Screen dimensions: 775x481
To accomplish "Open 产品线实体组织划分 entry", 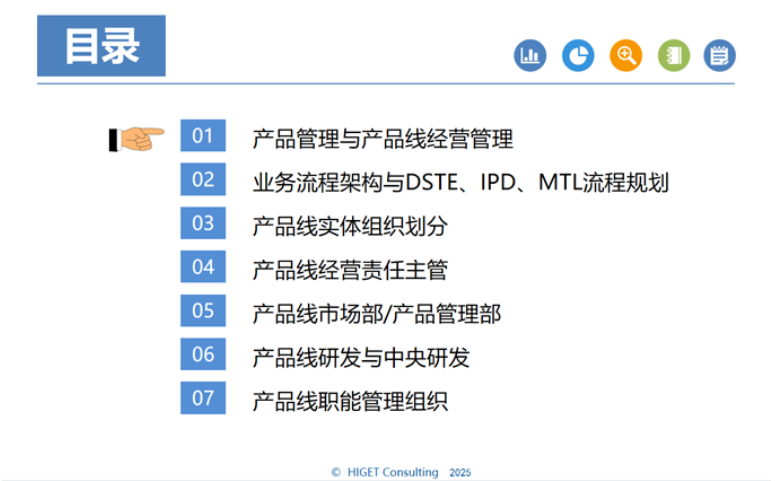I will 350,226.
